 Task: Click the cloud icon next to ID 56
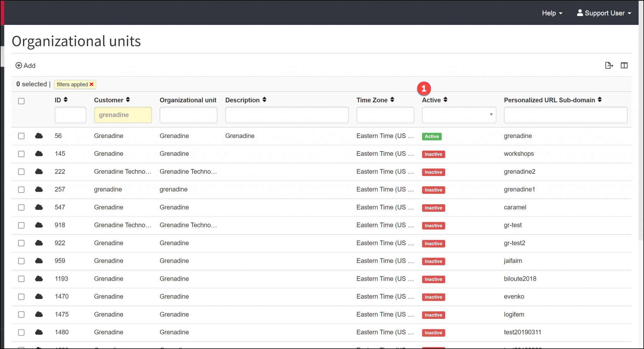point(39,136)
